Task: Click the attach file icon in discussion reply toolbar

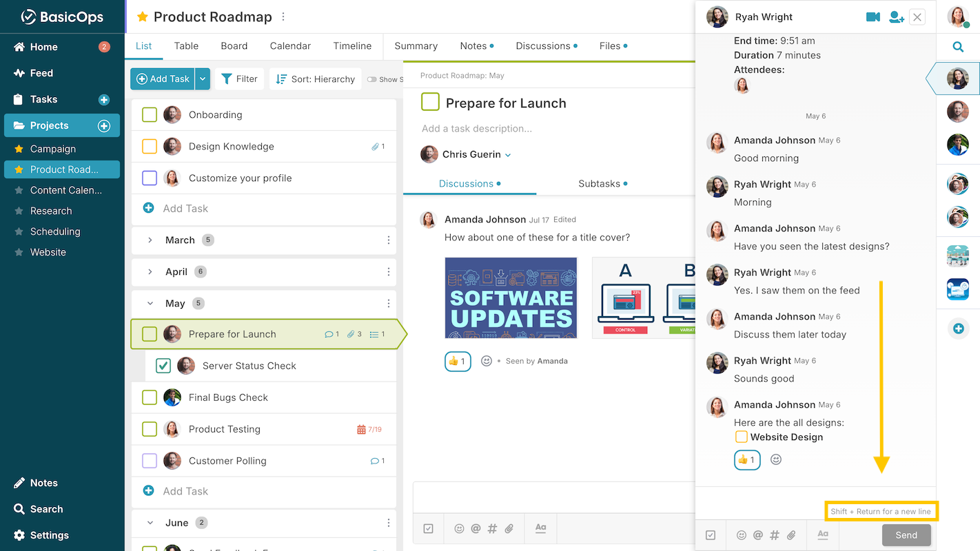Action: tap(509, 529)
